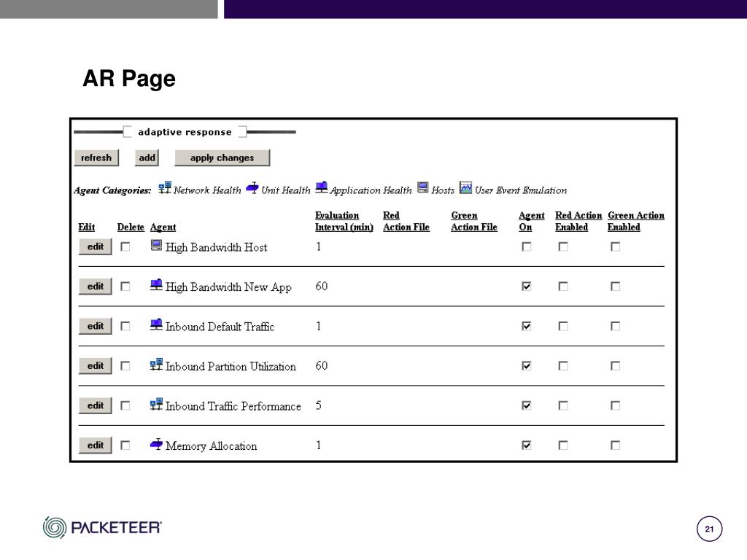This screenshot has width=747, height=560.
Task: Edit the Inbound Default Traffic agent
Action: click(x=96, y=326)
